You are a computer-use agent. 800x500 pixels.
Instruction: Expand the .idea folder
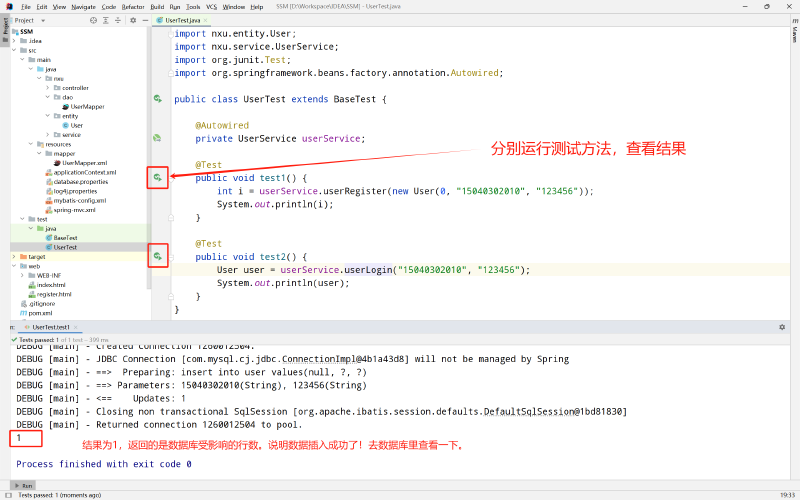click(14, 41)
